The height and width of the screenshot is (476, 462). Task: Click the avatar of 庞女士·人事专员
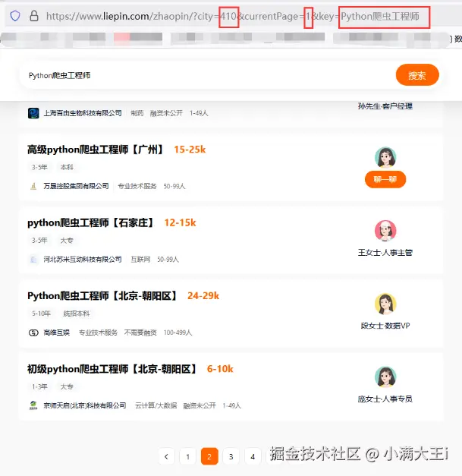(385, 377)
